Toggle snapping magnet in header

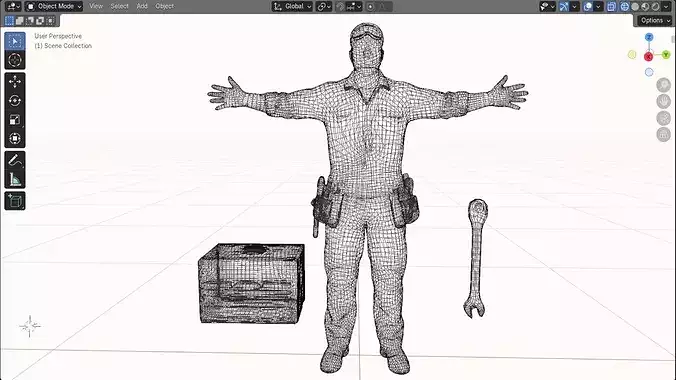coord(340,6)
